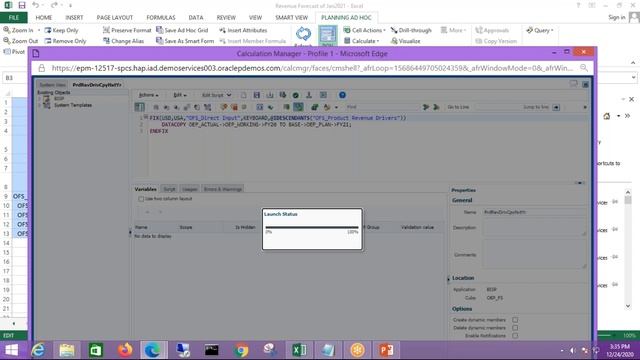This screenshot has width=640, height=360.
Task: Click Copy Version in ribbon
Action: tap(496, 41)
